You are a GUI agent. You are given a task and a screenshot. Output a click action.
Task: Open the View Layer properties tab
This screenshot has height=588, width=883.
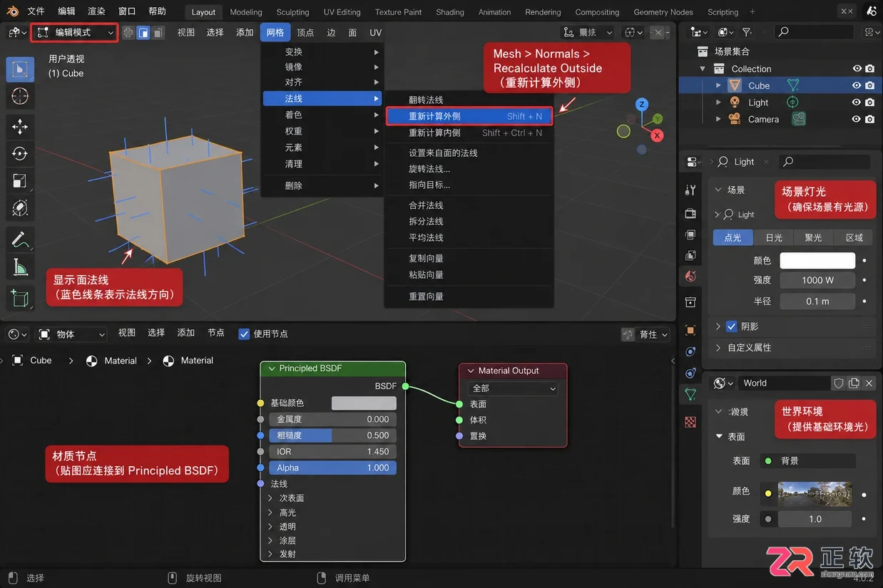pyautogui.click(x=690, y=255)
